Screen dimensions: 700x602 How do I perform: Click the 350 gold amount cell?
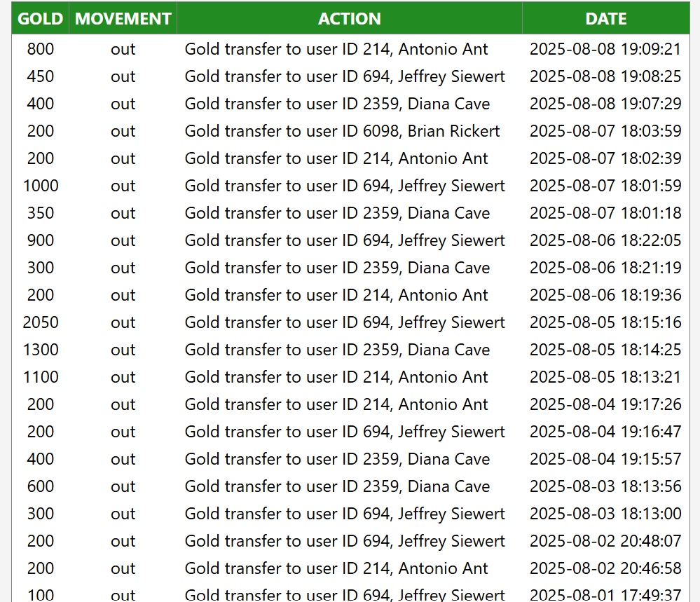point(41,213)
